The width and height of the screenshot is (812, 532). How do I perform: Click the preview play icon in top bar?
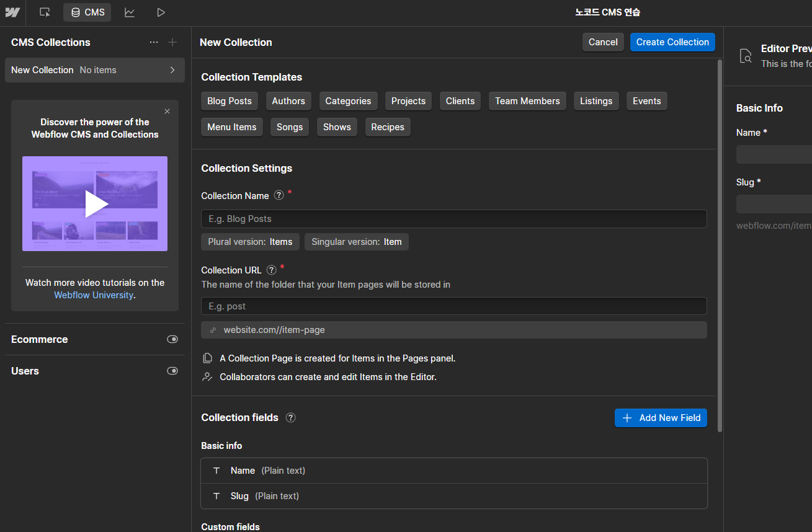point(161,12)
